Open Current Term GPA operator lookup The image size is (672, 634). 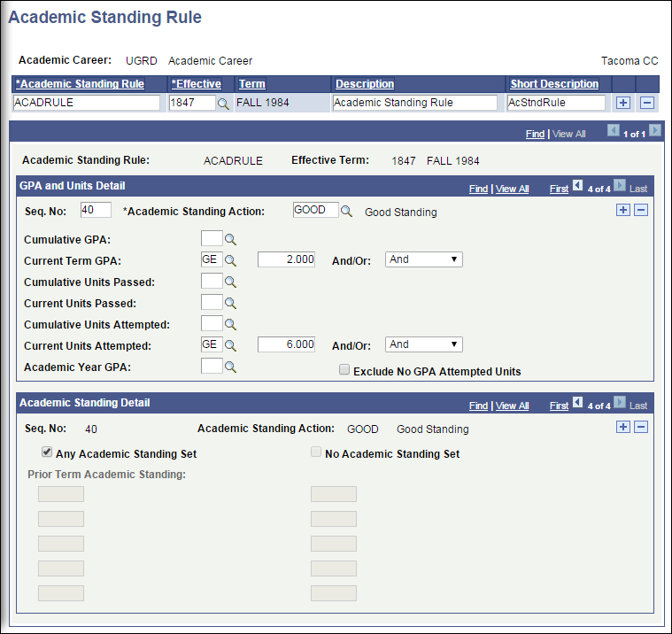click(x=230, y=260)
